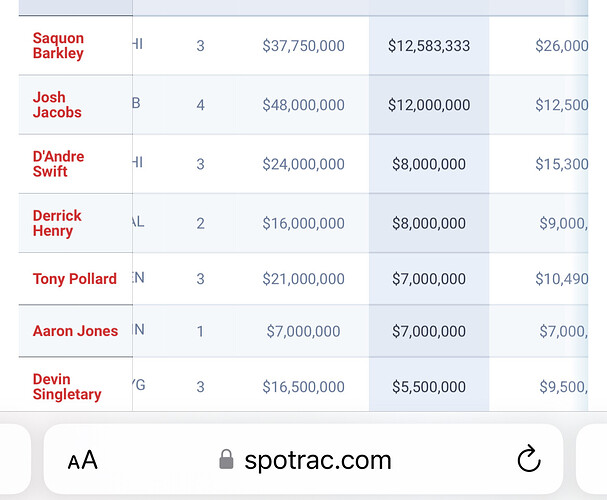Viewport: 607px width, 500px height.
Task: Open Tony Pollard's contract page
Action: click(x=74, y=279)
